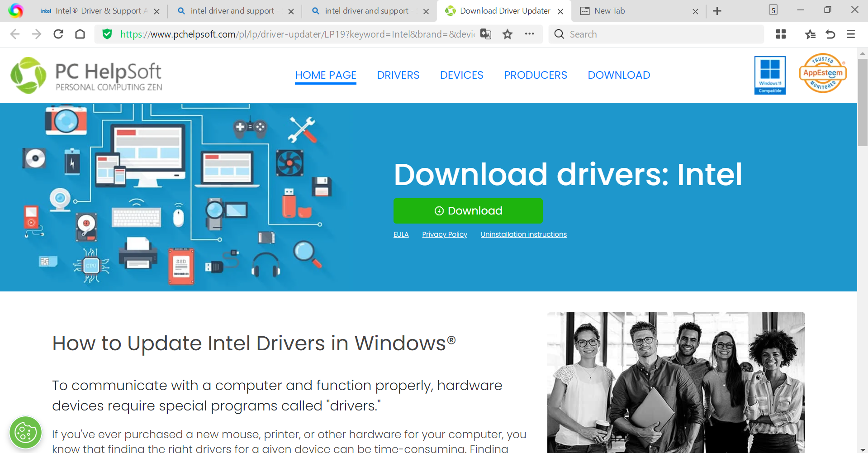
Task: Open the browser home page
Action: pyautogui.click(x=80, y=34)
